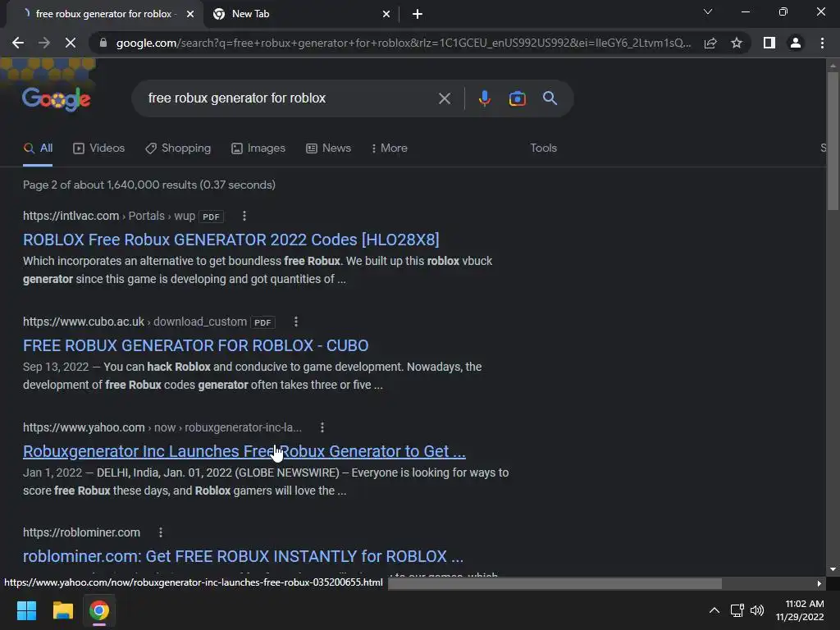The height and width of the screenshot is (630, 840).
Task: Open options for the intlvac.com result
Action: (244, 216)
